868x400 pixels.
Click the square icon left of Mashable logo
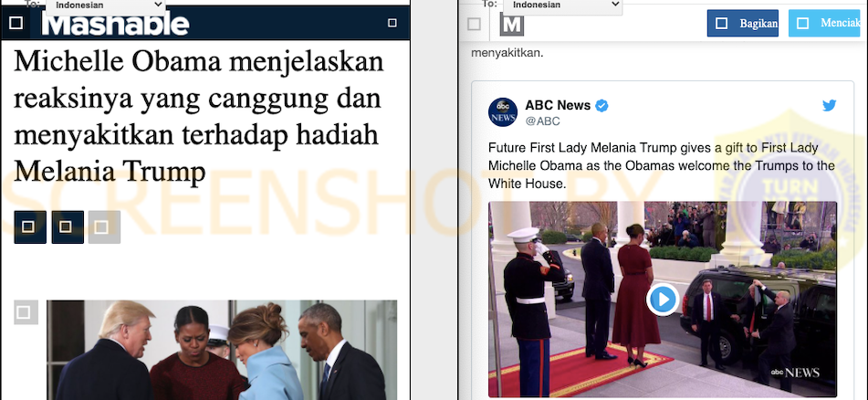tap(16, 23)
